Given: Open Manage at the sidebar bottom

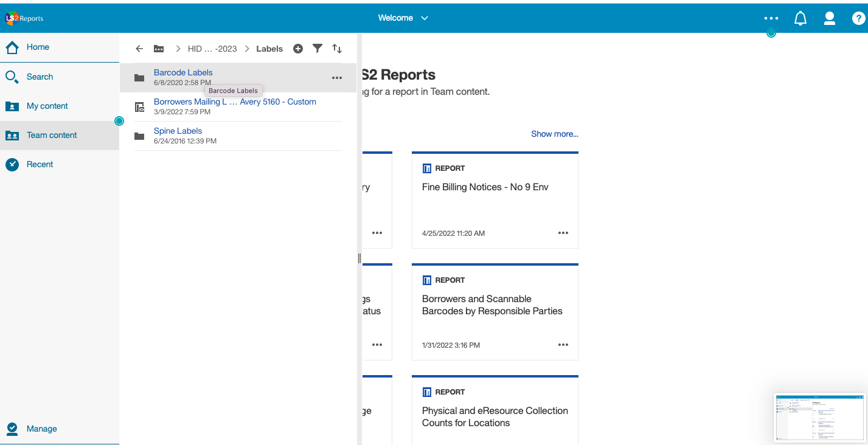Looking at the screenshot, I should (60, 429).
